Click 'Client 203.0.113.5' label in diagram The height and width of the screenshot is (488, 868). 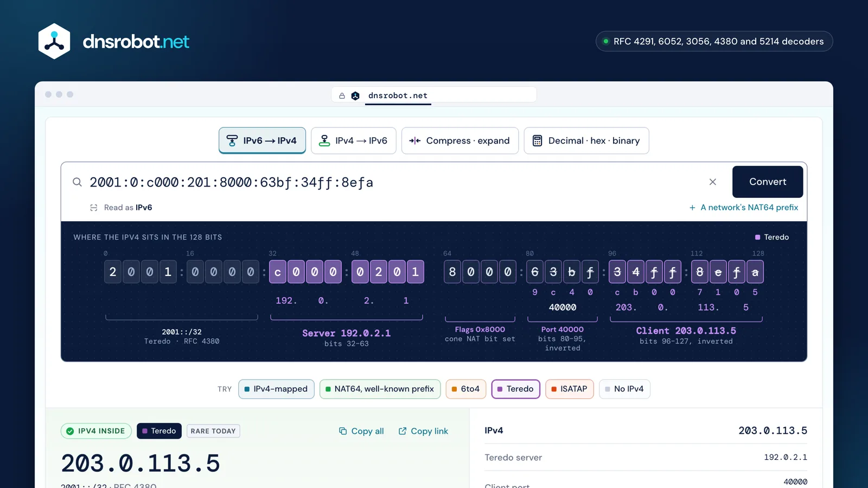(x=686, y=331)
